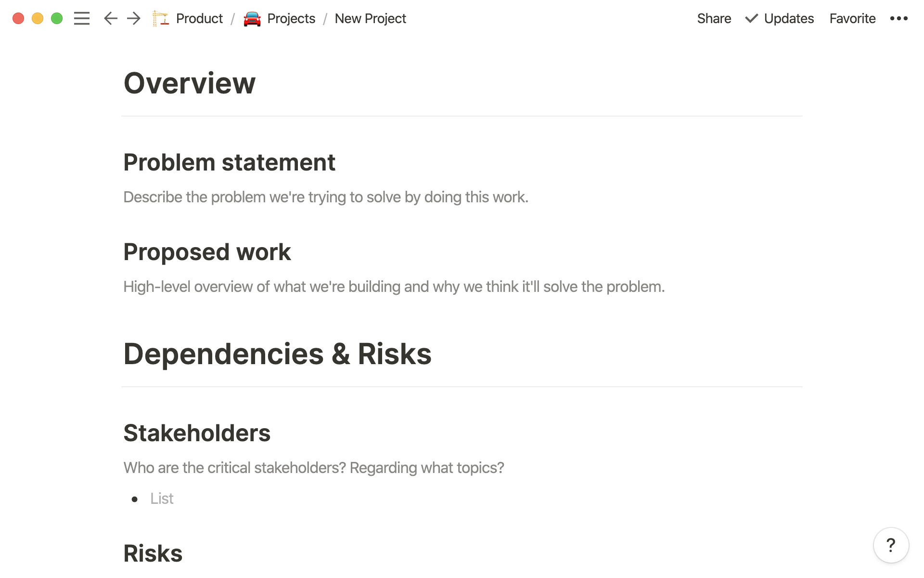
Task: Click the hamburger menu icon
Action: click(81, 19)
